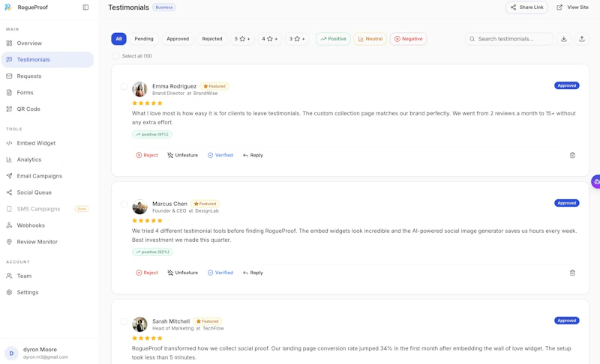Filter by 4 stars and up
This screenshot has width=600, height=364.
point(270,39)
